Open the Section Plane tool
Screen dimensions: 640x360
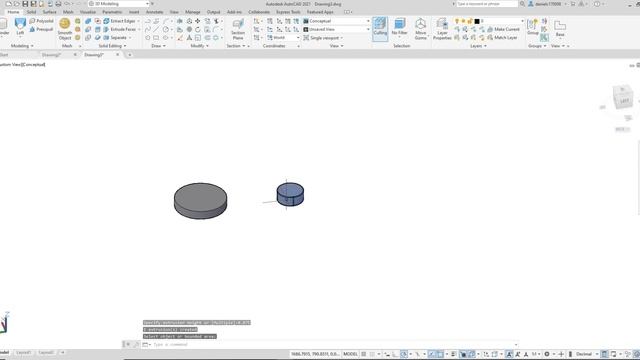click(238, 29)
